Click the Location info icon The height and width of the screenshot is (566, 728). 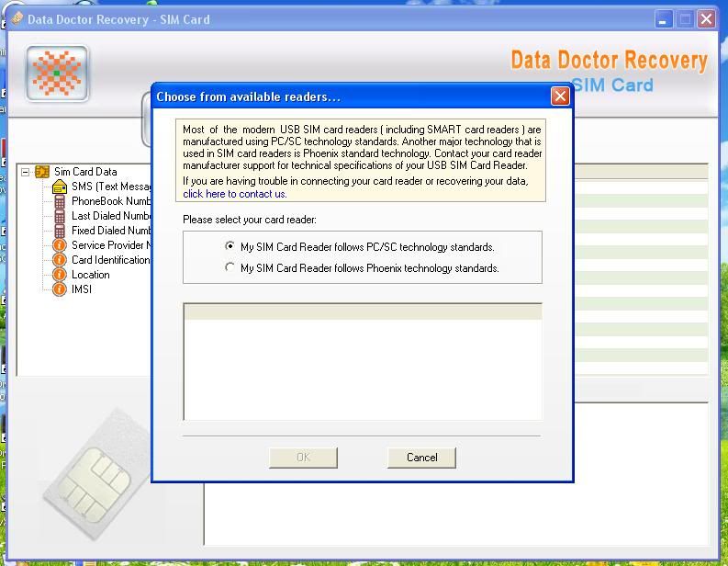pos(60,275)
